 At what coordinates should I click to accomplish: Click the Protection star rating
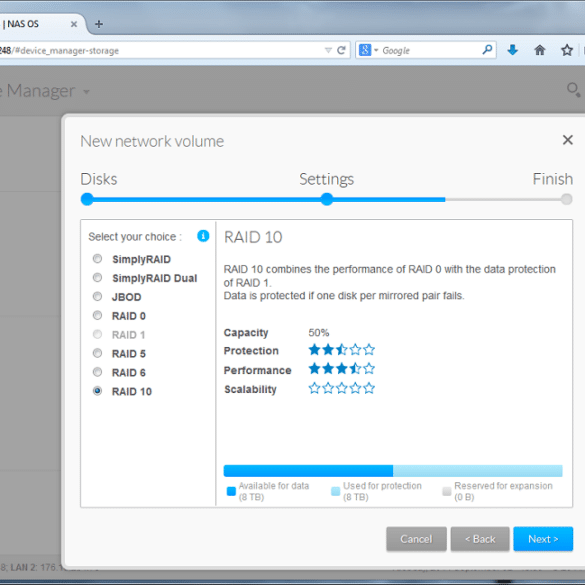[342, 350]
